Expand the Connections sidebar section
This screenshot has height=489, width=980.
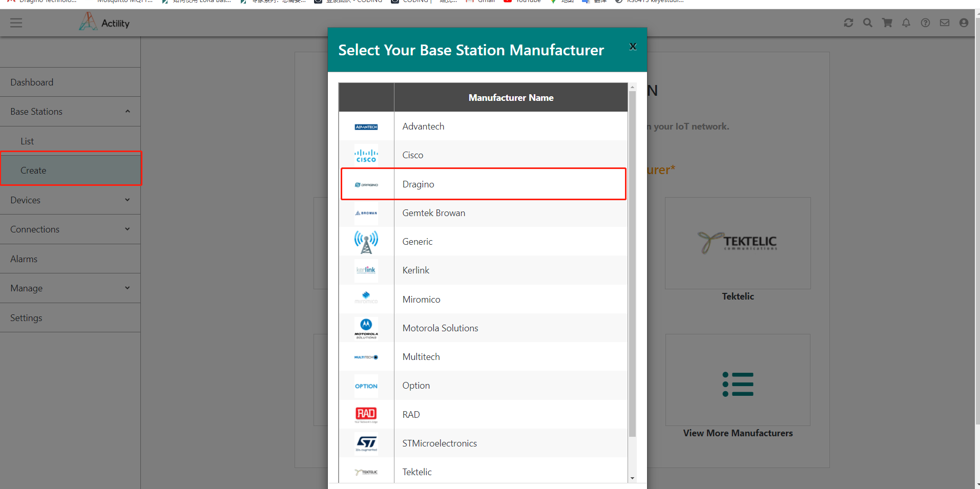pyautogui.click(x=70, y=229)
